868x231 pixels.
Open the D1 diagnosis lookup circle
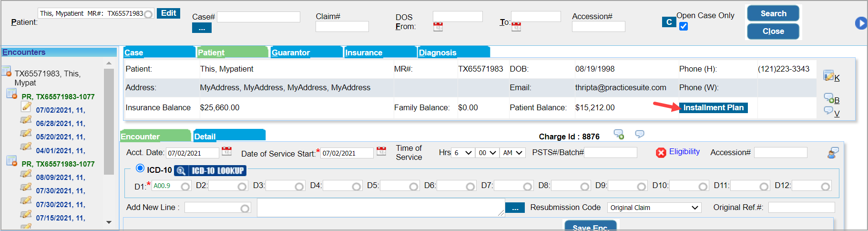[185, 187]
